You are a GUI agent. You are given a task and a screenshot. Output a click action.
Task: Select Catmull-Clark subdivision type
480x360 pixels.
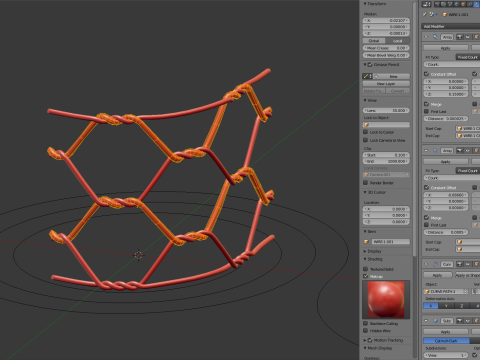[x=446, y=341]
